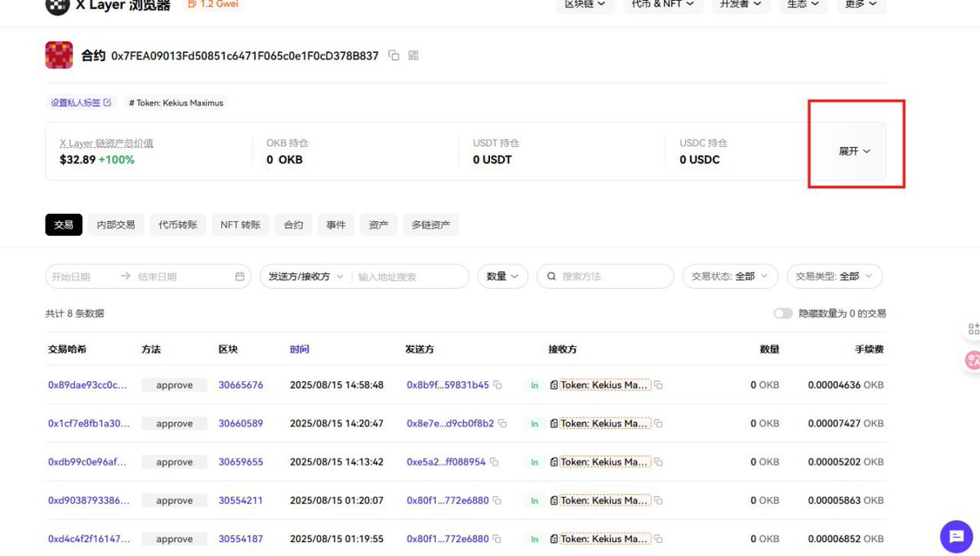Open the calendar icon in date range
Screen dimensions: 980x556
(x=239, y=277)
